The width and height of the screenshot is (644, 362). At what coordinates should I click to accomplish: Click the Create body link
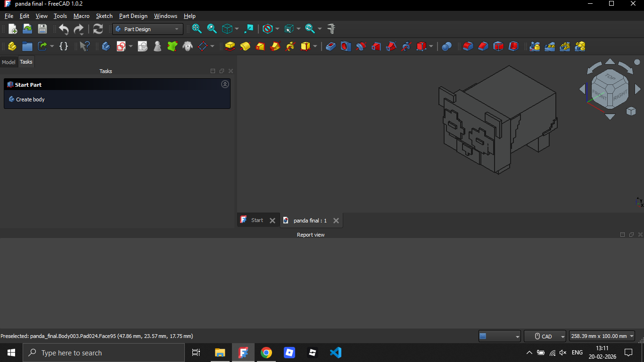tap(30, 99)
